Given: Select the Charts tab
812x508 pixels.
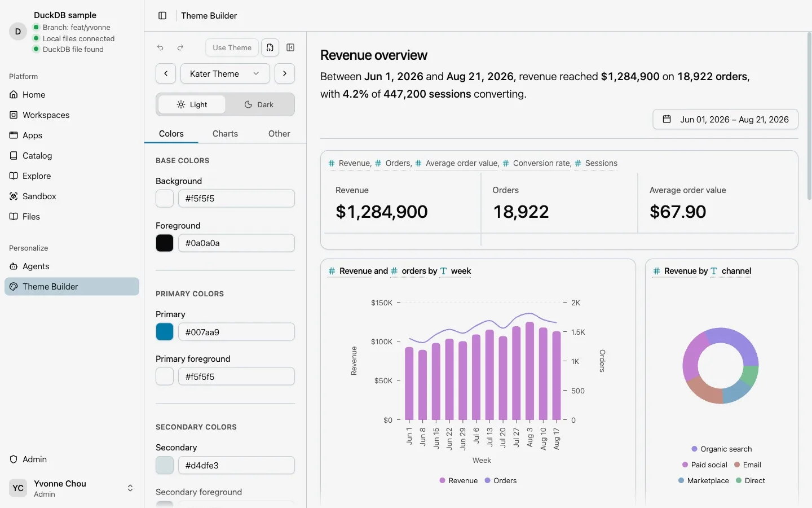Looking at the screenshot, I should pyautogui.click(x=225, y=134).
